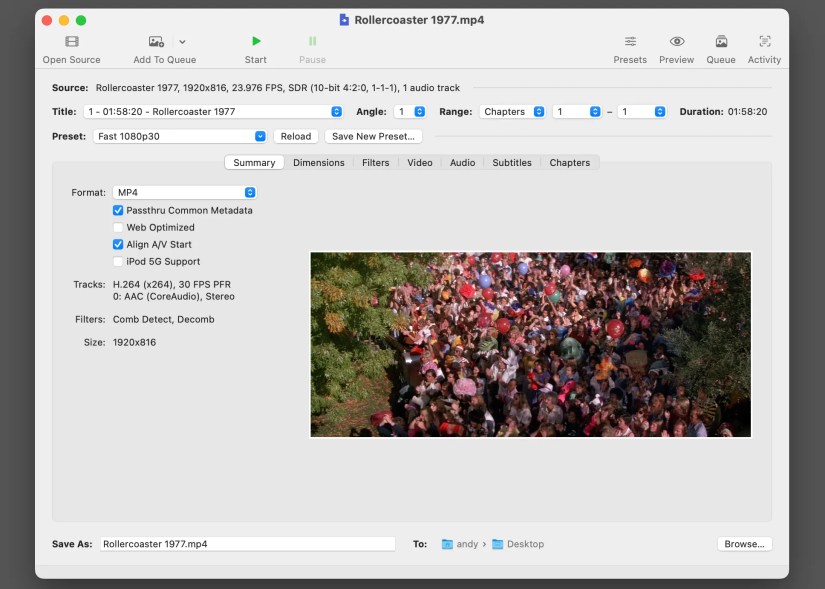The width and height of the screenshot is (825, 589).
Task: Switch to the Subtitles tab
Action: [512, 163]
